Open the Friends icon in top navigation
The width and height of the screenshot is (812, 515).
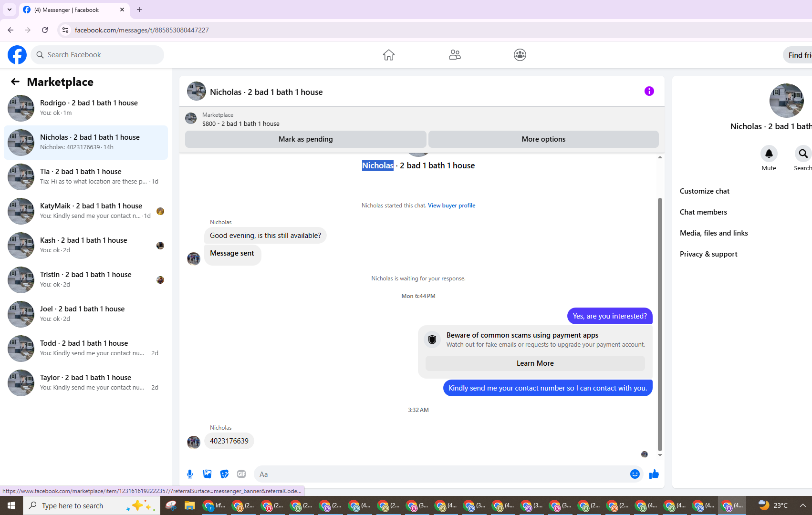pyautogui.click(x=455, y=55)
